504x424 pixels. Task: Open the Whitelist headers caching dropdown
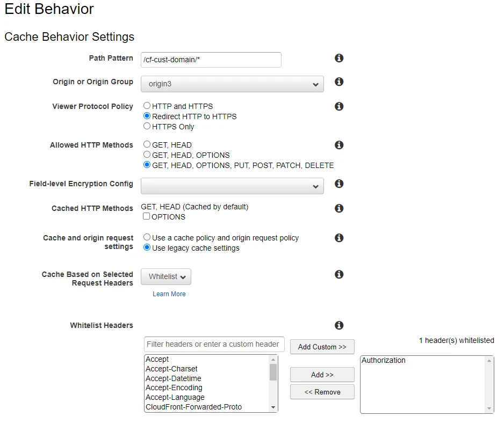[166, 277]
